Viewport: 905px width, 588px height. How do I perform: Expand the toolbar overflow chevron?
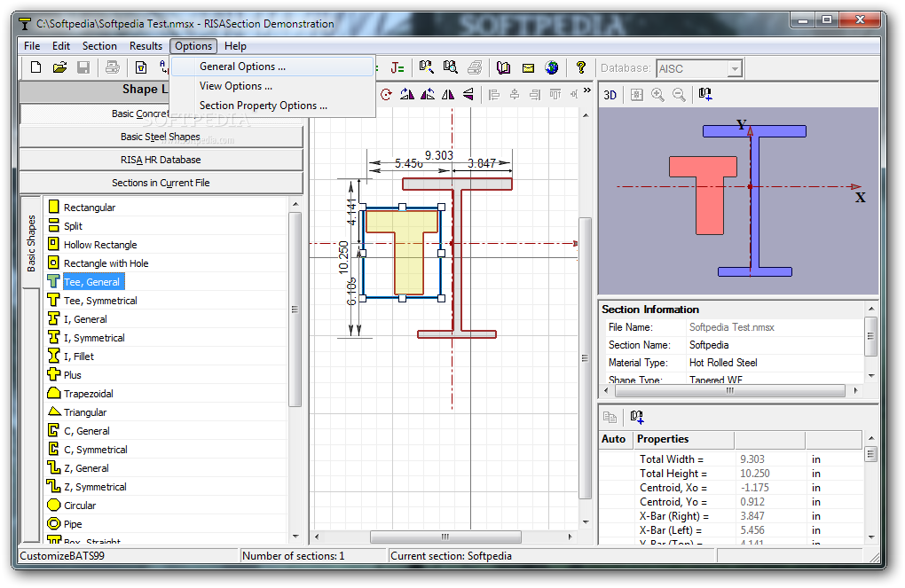pos(587,90)
